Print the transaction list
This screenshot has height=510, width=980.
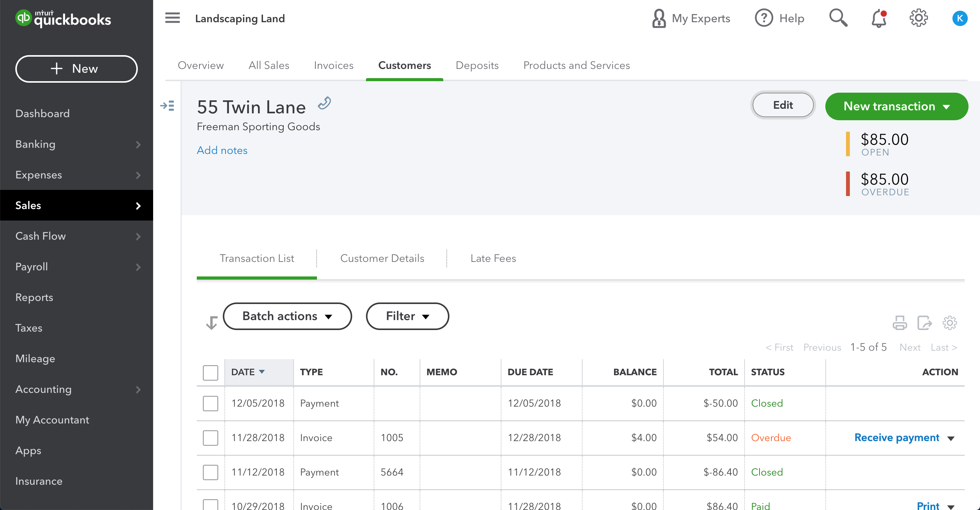pyautogui.click(x=900, y=323)
